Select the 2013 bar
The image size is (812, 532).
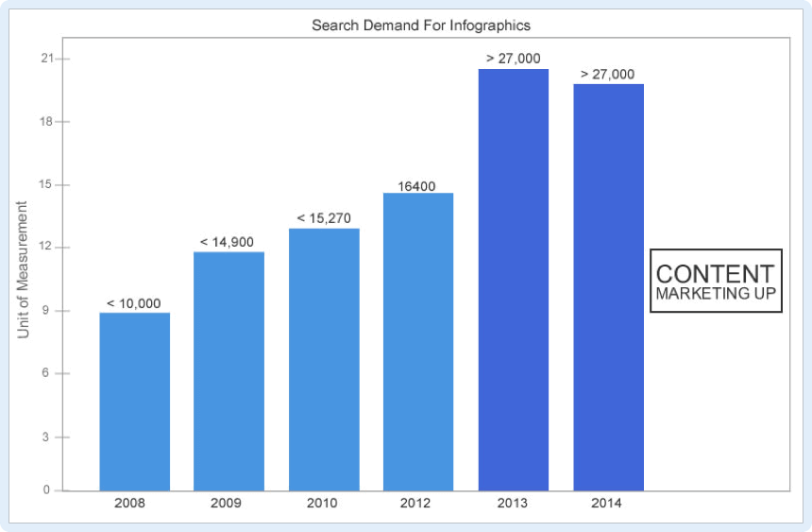(x=514, y=280)
